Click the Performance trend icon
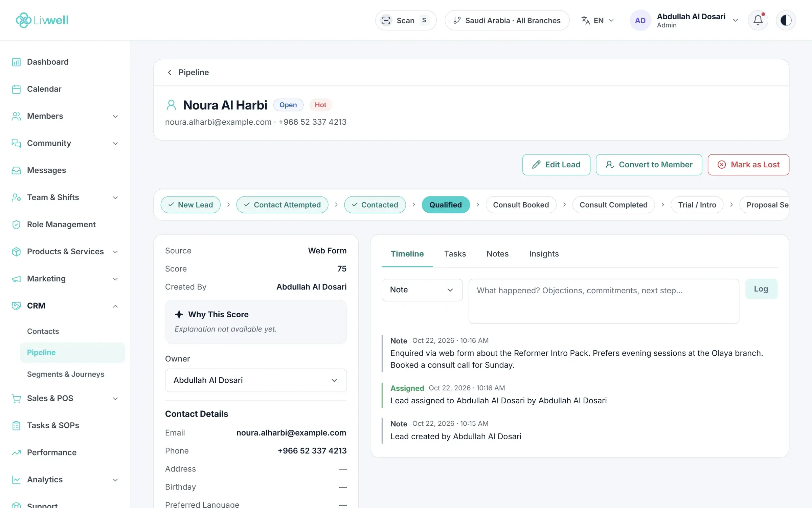 16,452
